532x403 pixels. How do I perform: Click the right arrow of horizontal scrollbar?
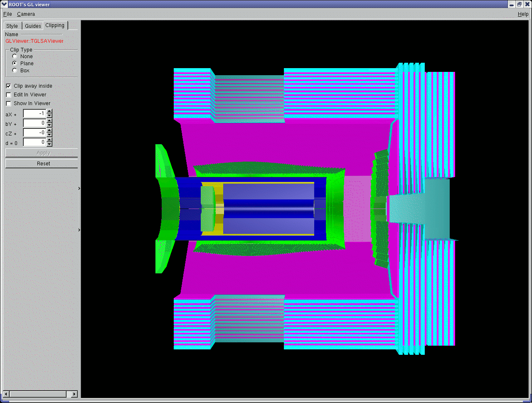click(74, 394)
